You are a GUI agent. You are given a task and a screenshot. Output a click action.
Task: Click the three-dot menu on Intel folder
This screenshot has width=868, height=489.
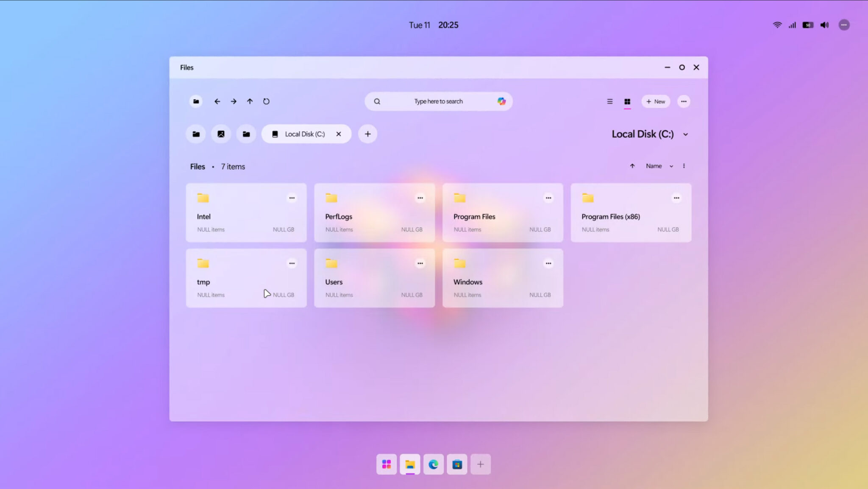click(x=292, y=198)
